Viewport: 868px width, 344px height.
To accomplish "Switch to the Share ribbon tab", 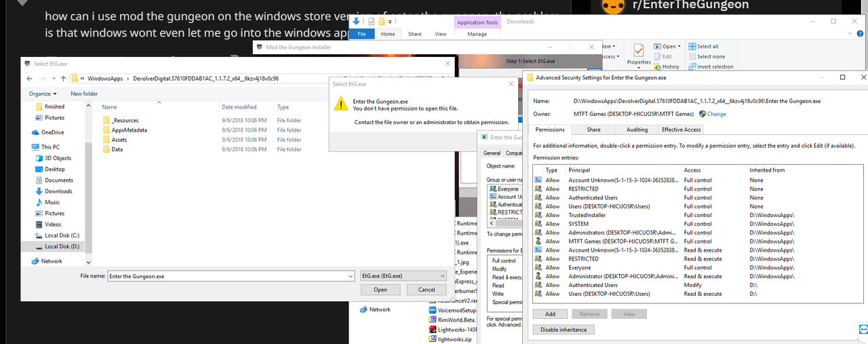I will point(414,34).
